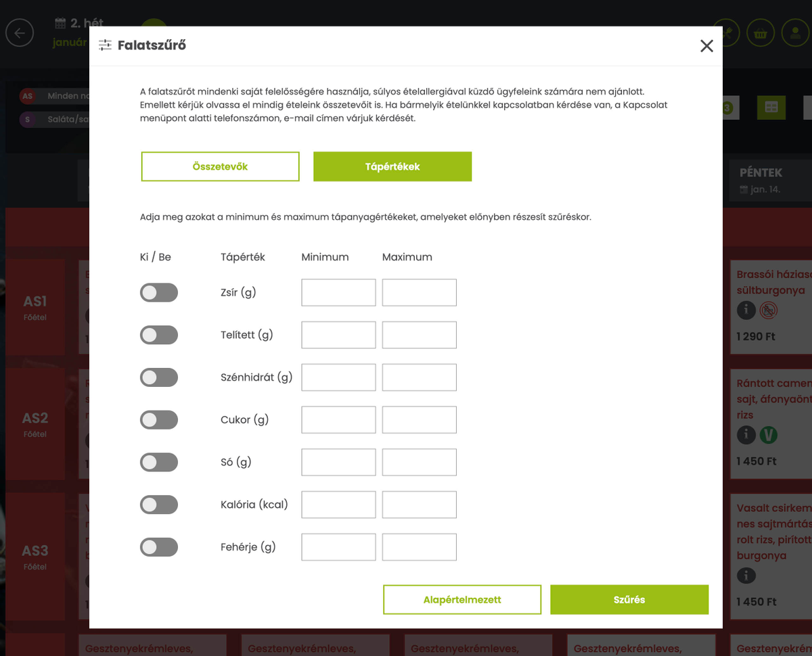Focus the Cukor minimum input field
Screen dimensions: 812x656
[338, 420]
